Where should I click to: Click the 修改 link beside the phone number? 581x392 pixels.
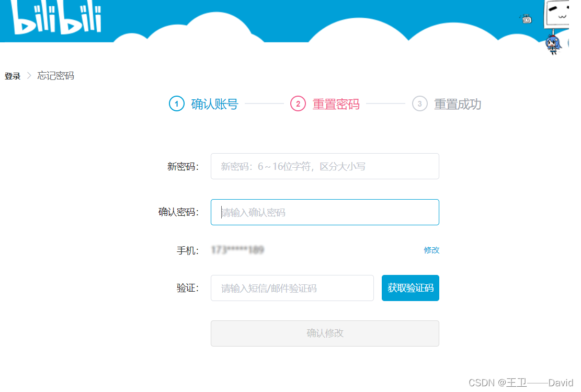click(431, 250)
